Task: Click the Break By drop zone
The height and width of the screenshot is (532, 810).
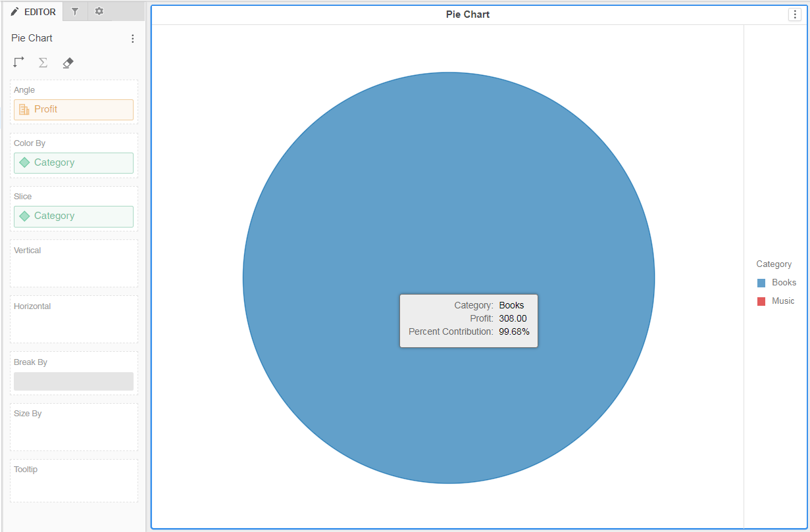Action: 73,381
